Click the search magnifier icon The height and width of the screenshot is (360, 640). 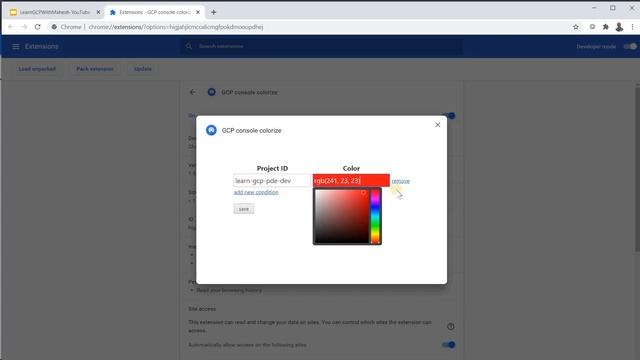(x=189, y=47)
